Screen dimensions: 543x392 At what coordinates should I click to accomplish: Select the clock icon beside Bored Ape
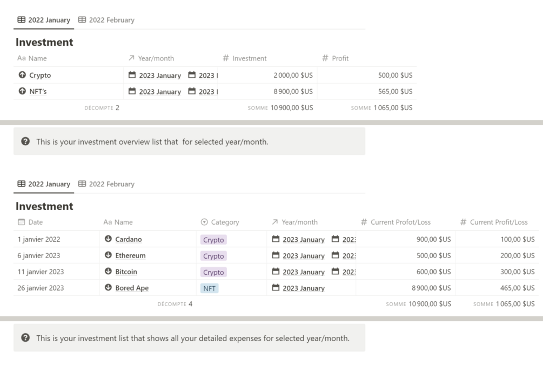[109, 288]
